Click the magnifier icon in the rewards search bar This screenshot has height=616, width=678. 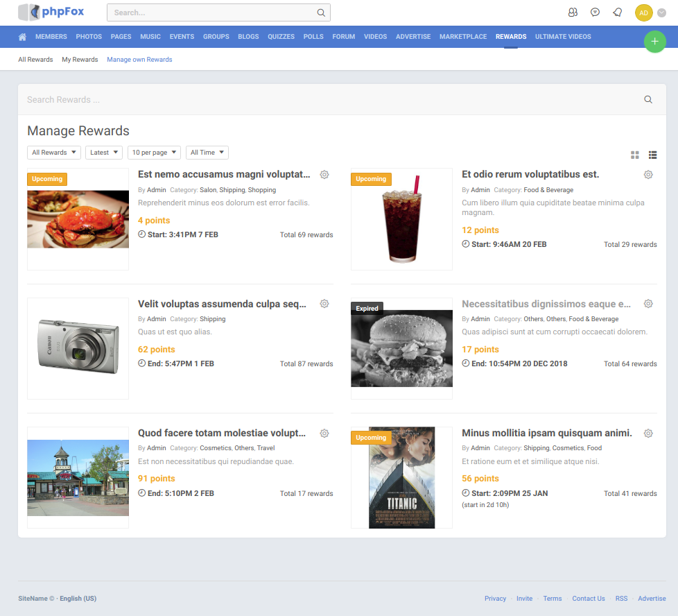[x=647, y=99]
